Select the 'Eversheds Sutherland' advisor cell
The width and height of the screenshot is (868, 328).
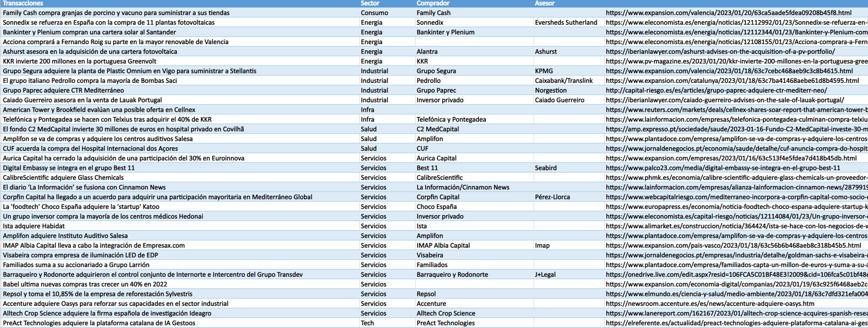(x=569, y=23)
